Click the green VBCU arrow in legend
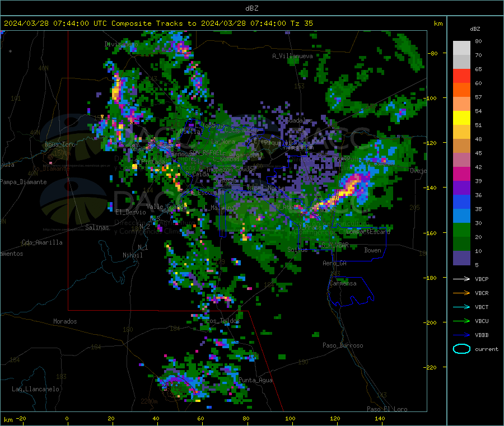The width and height of the screenshot is (504, 426). pyautogui.click(x=461, y=321)
